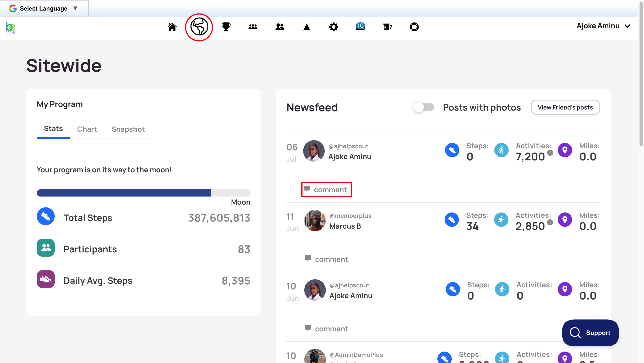Click the Miles pin icon in the 06 Jul post

[565, 150]
